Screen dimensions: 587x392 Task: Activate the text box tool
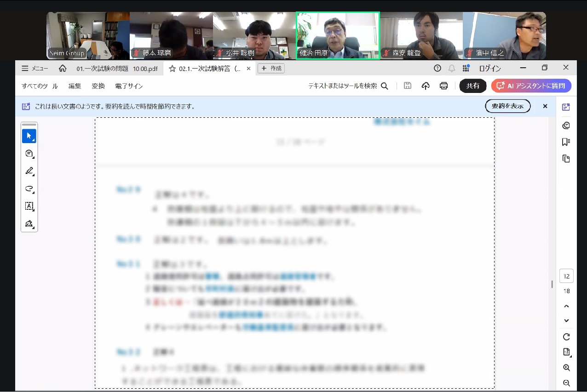click(29, 206)
